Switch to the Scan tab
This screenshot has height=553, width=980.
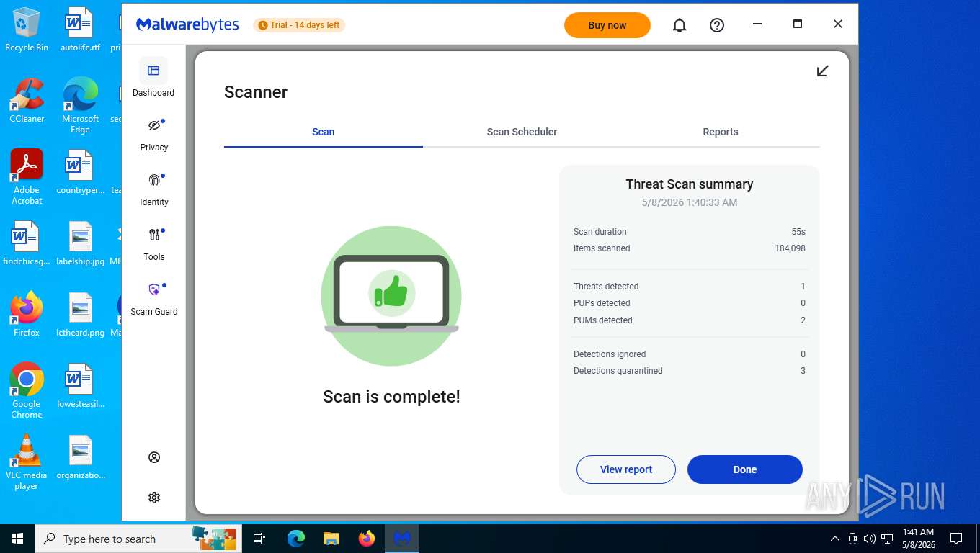coord(323,132)
